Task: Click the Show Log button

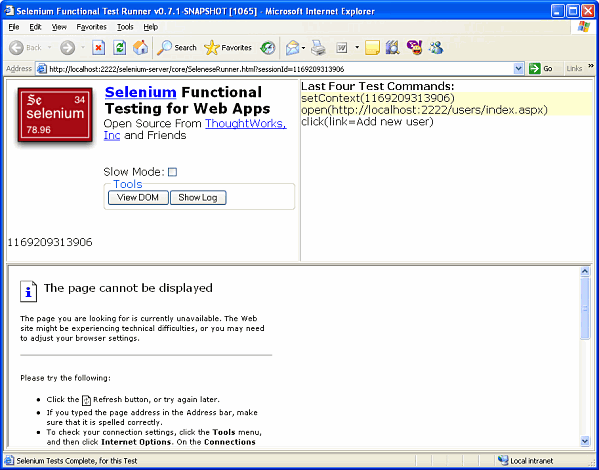Action: coord(198,198)
